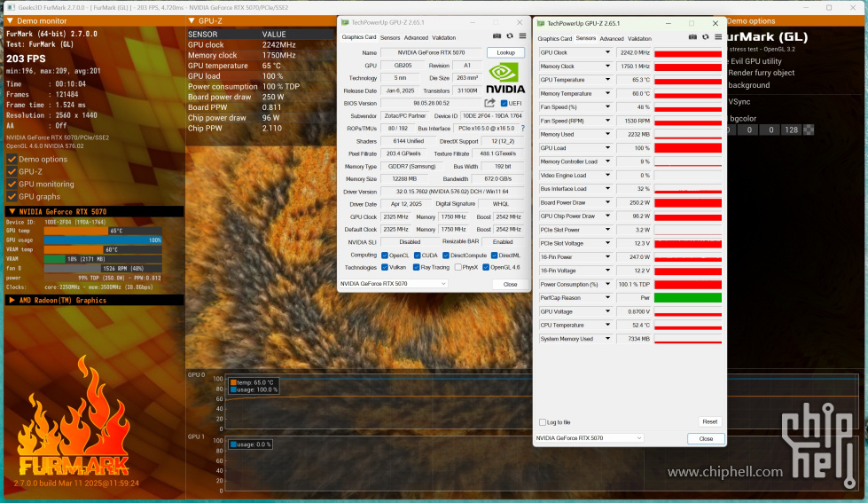Screen dimensions: 868x503
Task: Open hamburger menu in Graphics Card GPU-Z window
Action: point(522,36)
